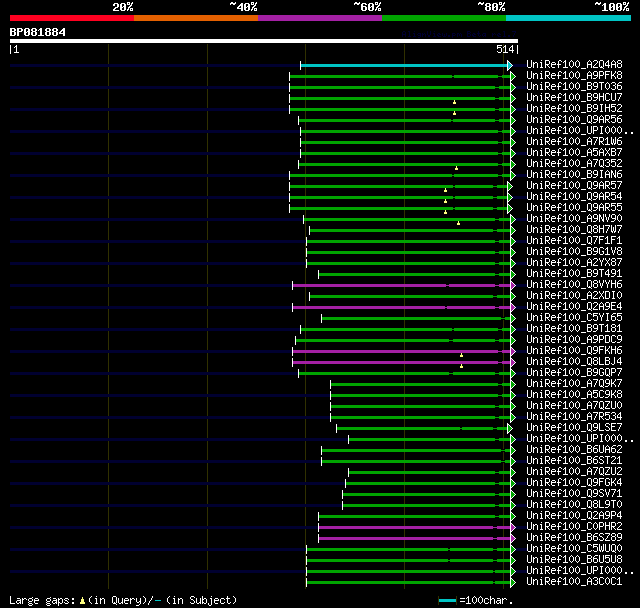
Task: Click the purple alignment bar for Q2A9E4
Action: tap(400, 307)
